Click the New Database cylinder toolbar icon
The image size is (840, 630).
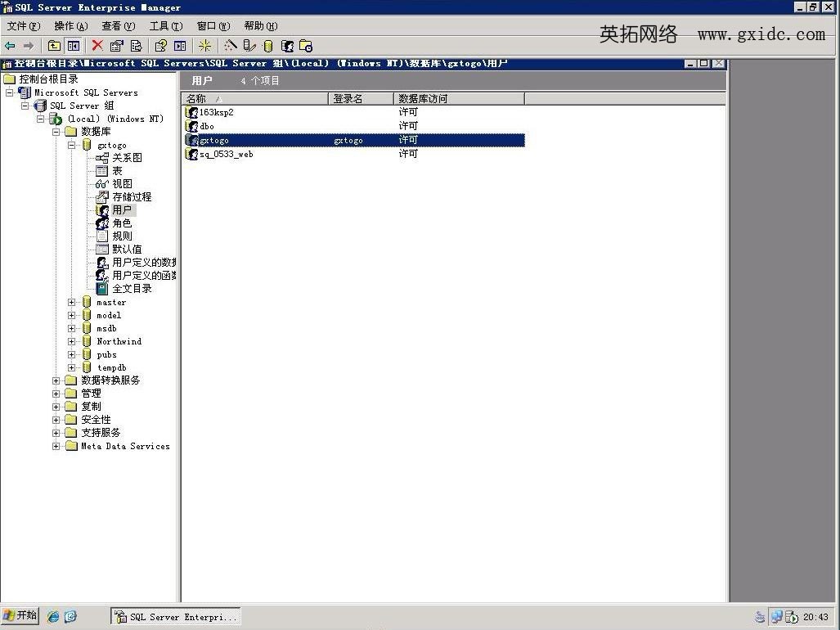(268, 46)
